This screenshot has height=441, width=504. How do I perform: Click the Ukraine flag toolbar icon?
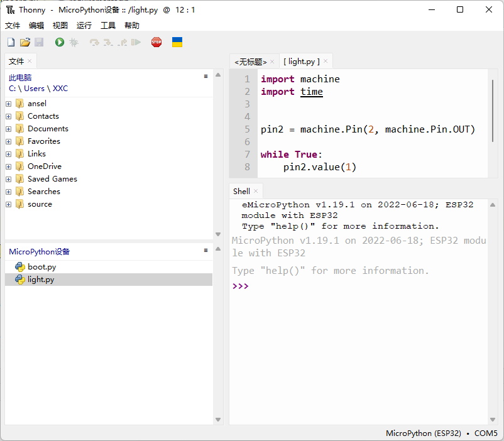[x=177, y=42]
